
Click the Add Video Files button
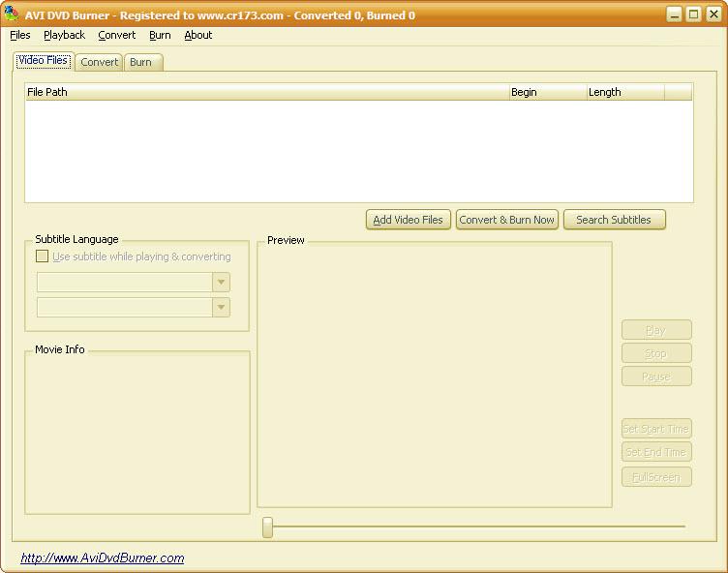[409, 220]
